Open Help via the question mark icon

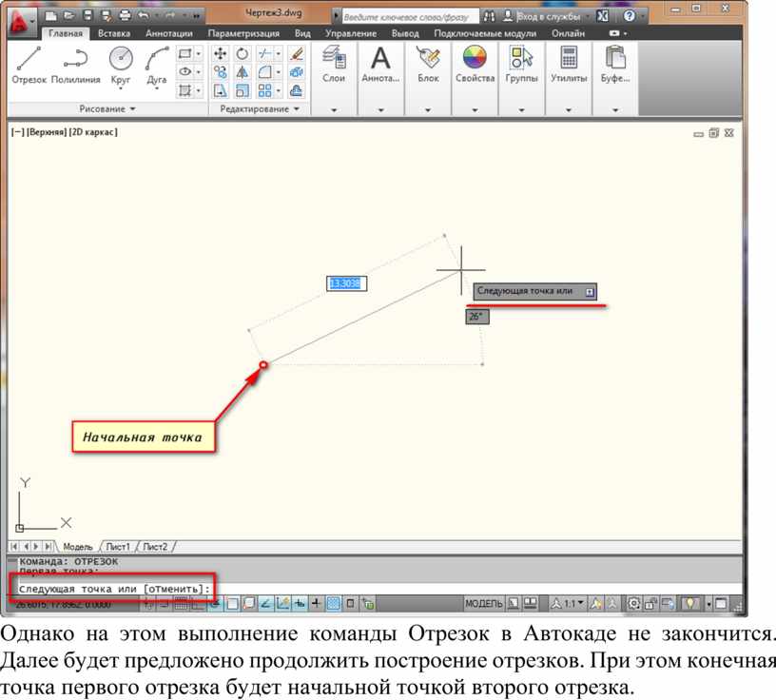[x=629, y=16]
